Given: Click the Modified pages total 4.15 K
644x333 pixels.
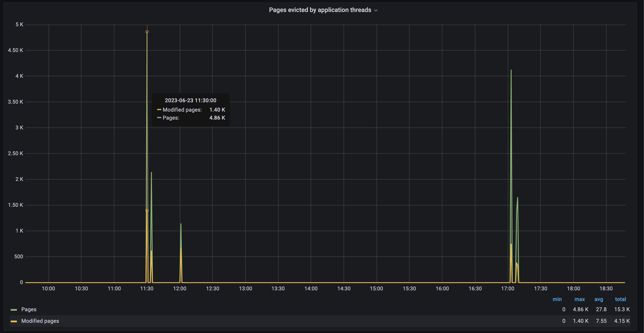Looking at the screenshot, I should [622, 321].
